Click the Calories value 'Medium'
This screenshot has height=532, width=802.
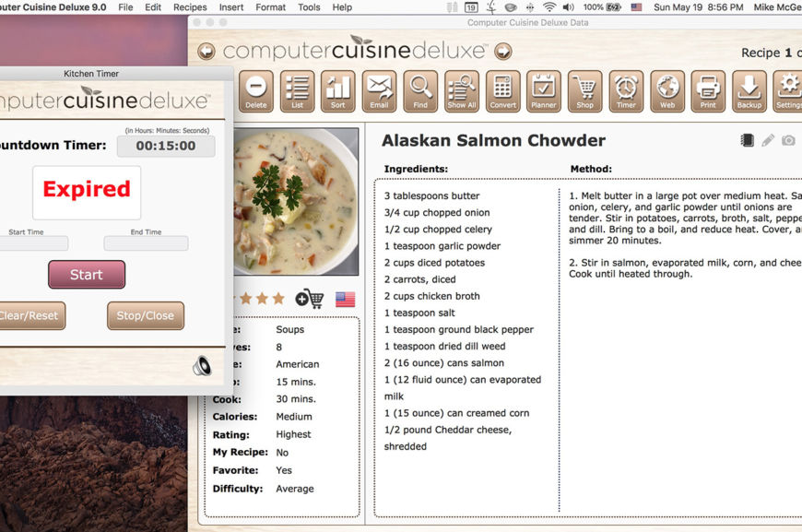[294, 417]
